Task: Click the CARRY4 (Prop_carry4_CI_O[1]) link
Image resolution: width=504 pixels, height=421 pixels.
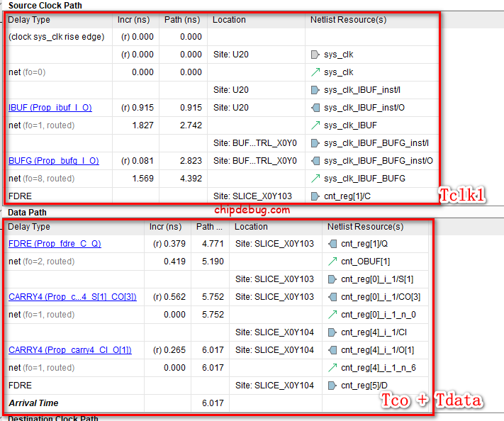Action: [x=69, y=350]
